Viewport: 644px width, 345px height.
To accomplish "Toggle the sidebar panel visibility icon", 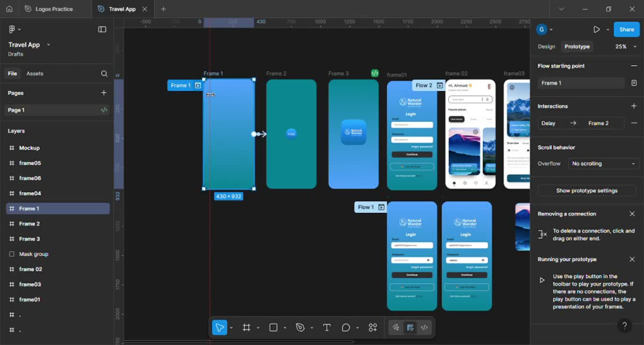I will pos(102,29).
